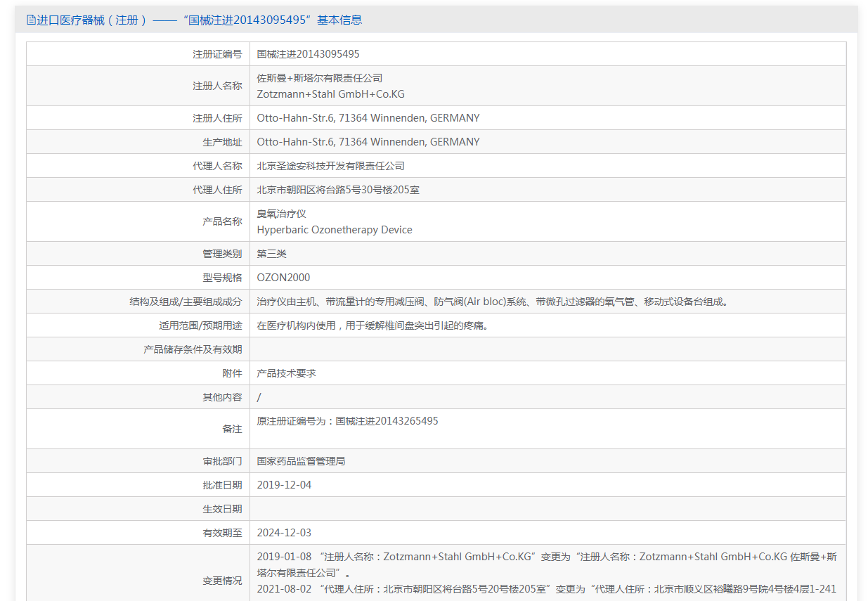Image resolution: width=868 pixels, height=601 pixels.
Task: Click the 产品名称 label
Action: (x=223, y=221)
